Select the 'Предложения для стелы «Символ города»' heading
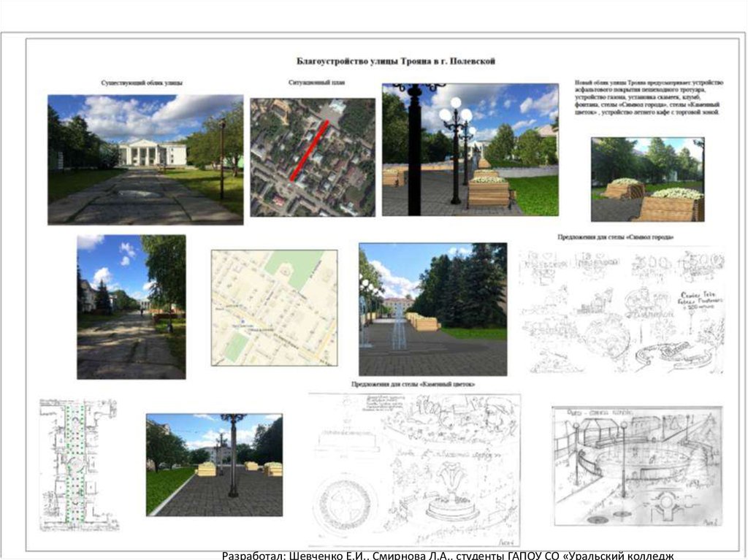This screenshot has height=560, width=748. pos(615,238)
